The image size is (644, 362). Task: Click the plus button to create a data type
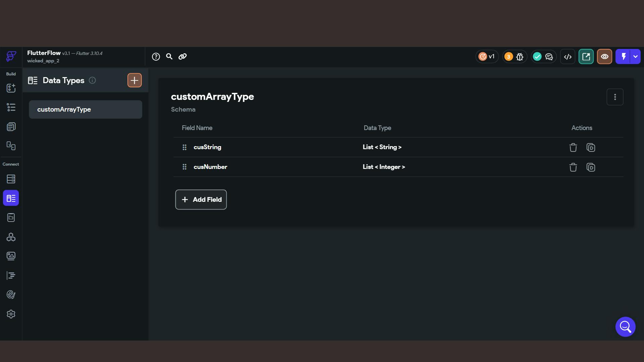[x=135, y=80]
